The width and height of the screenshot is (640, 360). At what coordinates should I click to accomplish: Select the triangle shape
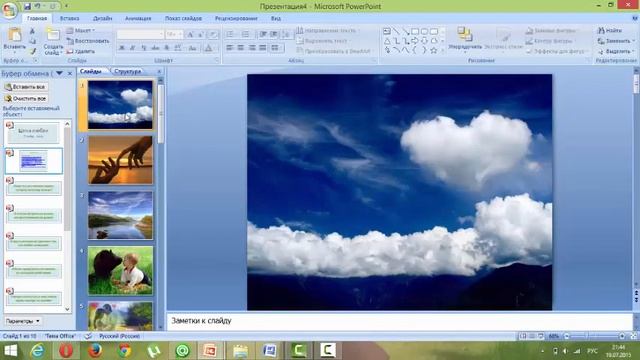point(387,41)
